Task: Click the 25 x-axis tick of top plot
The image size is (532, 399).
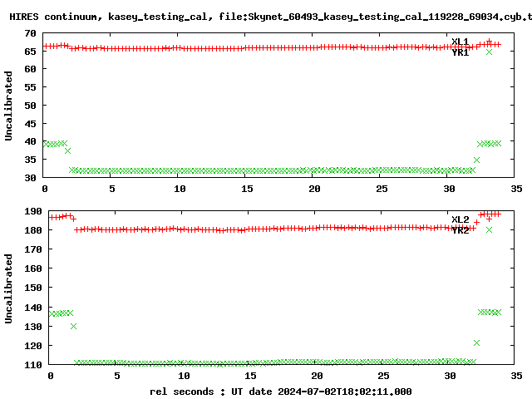Action: click(x=382, y=189)
